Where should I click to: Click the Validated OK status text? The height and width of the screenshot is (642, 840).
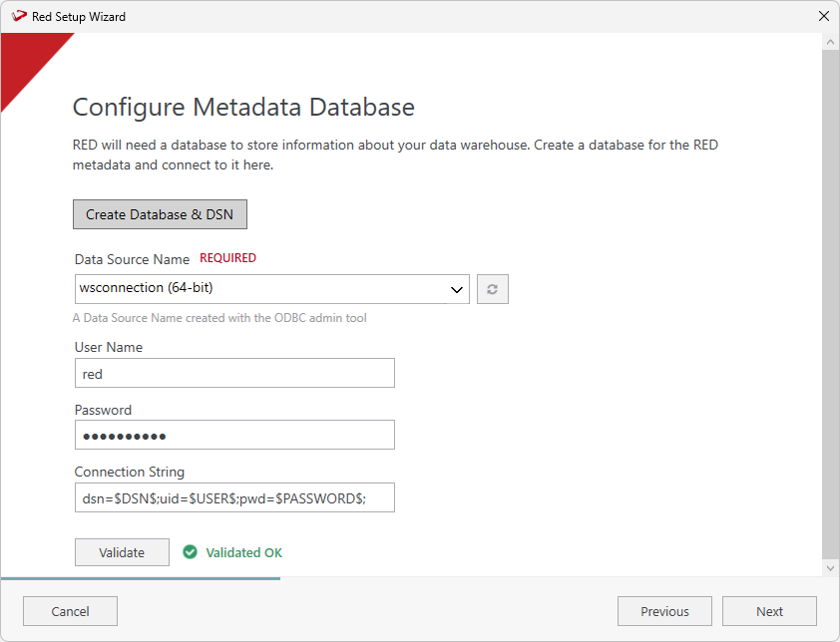244,552
